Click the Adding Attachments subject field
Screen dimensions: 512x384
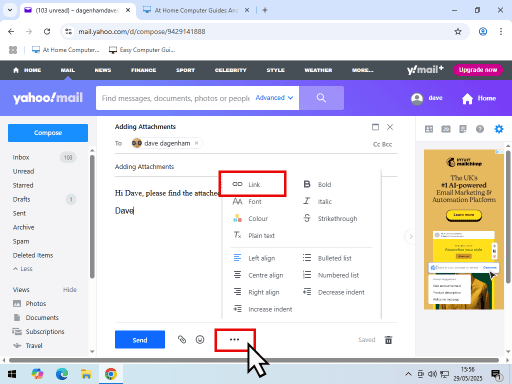pos(256,166)
